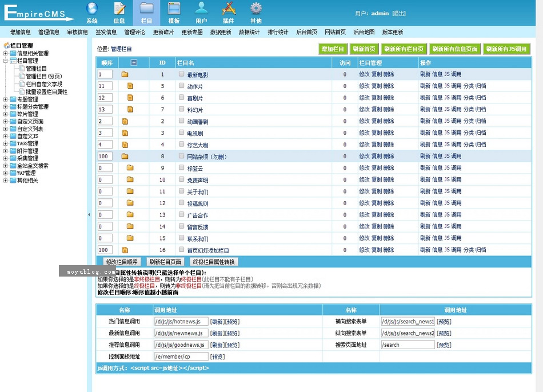Log out via the 退出 link
Image resolution: width=543 pixels, height=392 pixels.
click(399, 14)
